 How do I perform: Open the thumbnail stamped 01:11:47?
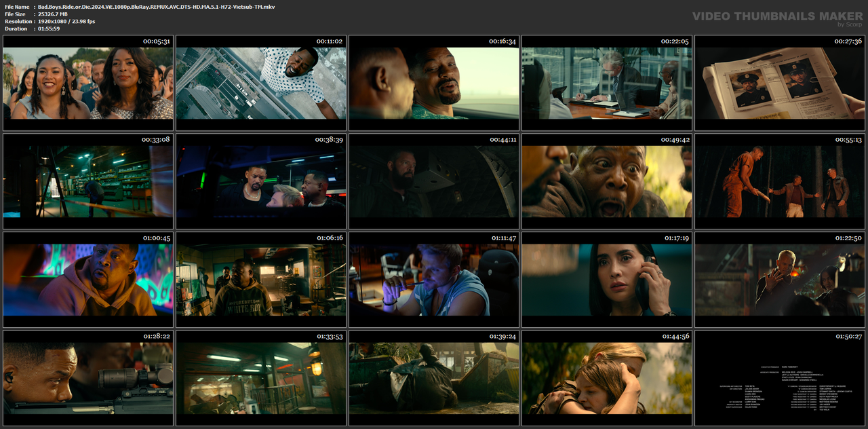(434, 280)
